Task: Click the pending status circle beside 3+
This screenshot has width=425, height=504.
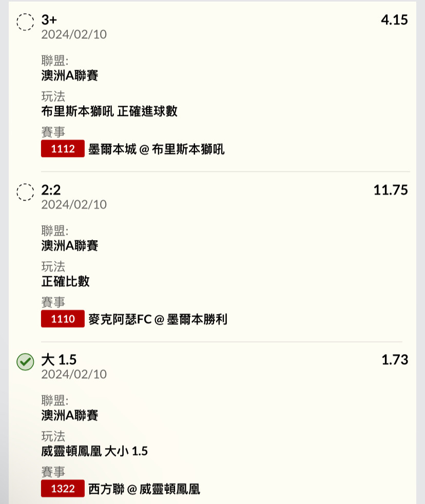Action: 25,22
